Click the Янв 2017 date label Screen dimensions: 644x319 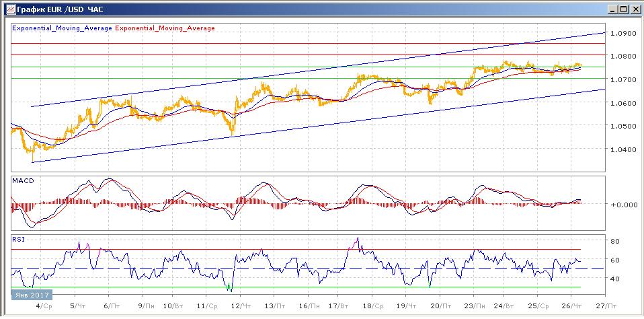coord(32,295)
